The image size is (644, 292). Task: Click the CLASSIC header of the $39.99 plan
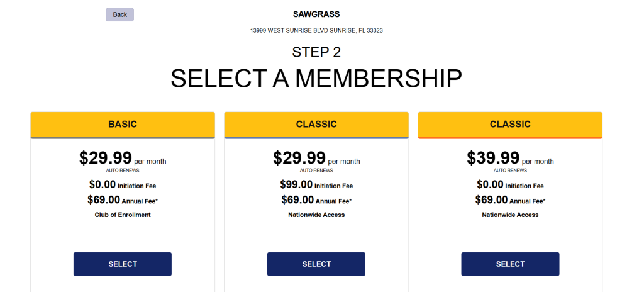(x=510, y=125)
